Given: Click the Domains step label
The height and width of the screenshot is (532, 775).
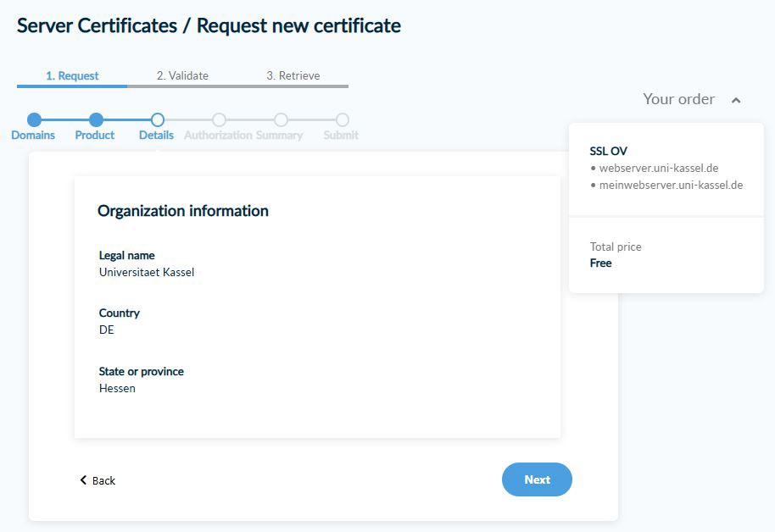Looking at the screenshot, I should coord(33,136).
